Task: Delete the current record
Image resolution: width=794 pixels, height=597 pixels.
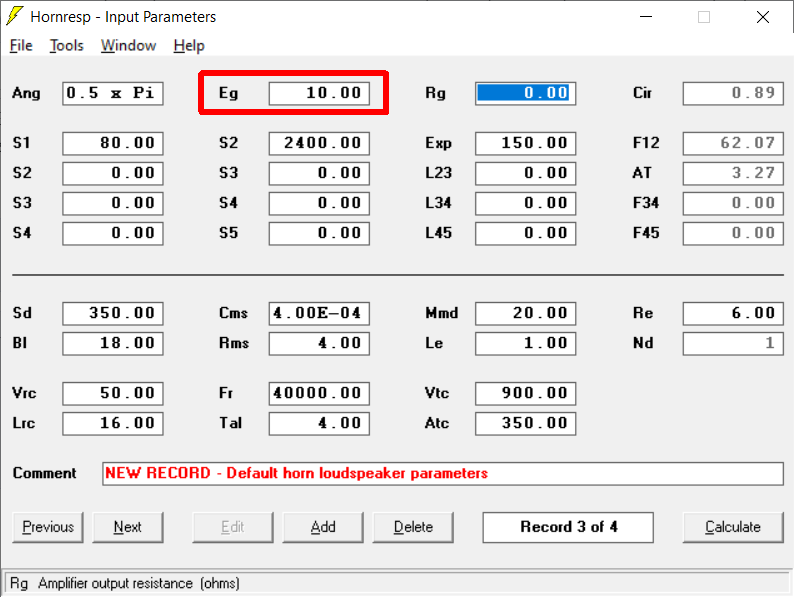Action: (413, 527)
